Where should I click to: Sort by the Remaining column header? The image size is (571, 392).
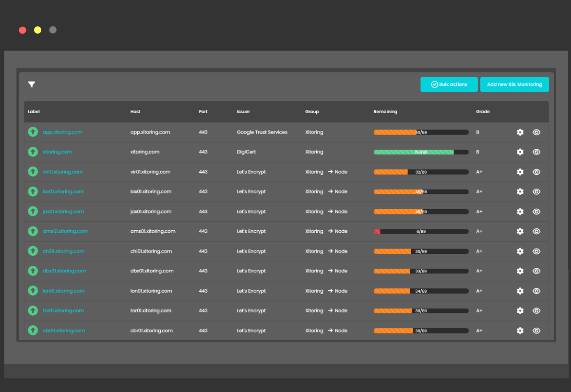pos(385,111)
